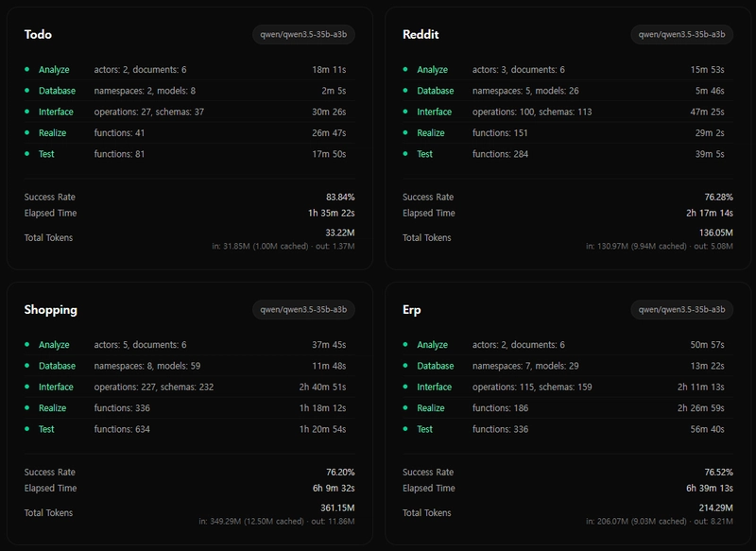The image size is (756, 551).
Task: Click the model badge on Todo card
Action: pos(304,35)
